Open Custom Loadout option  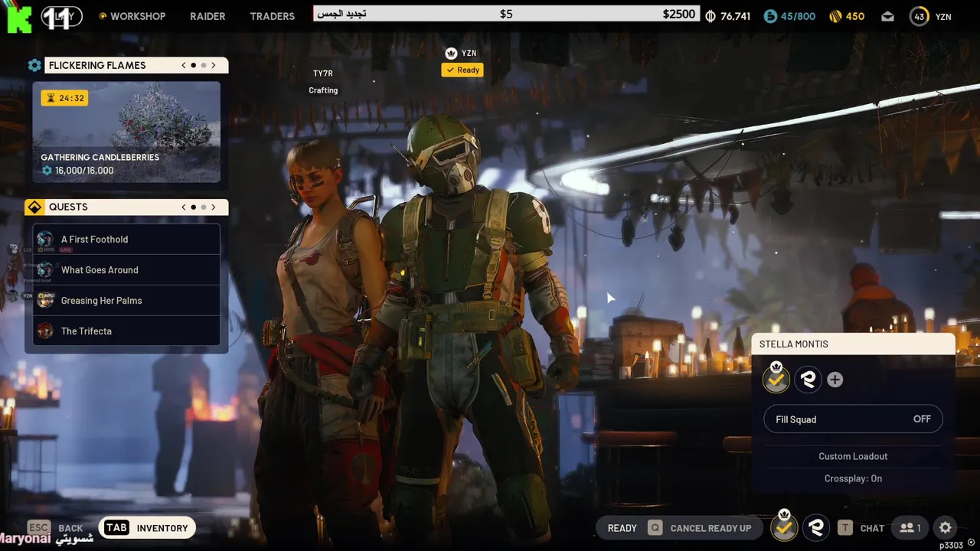[853, 456]
